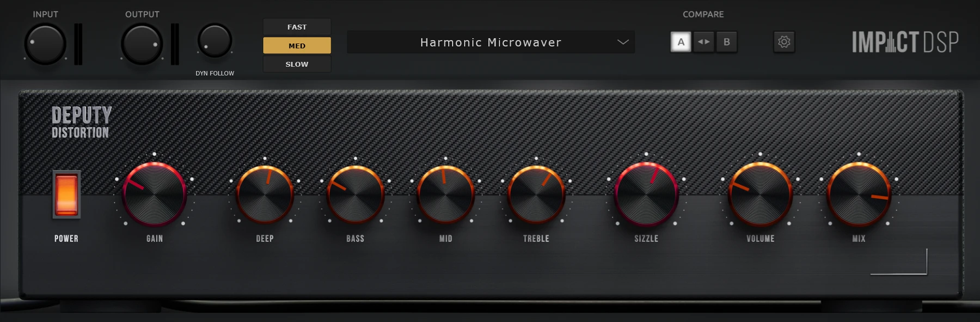Select compare slot B
This screenshot has height=322, width=980.
[x=727, y=42]
